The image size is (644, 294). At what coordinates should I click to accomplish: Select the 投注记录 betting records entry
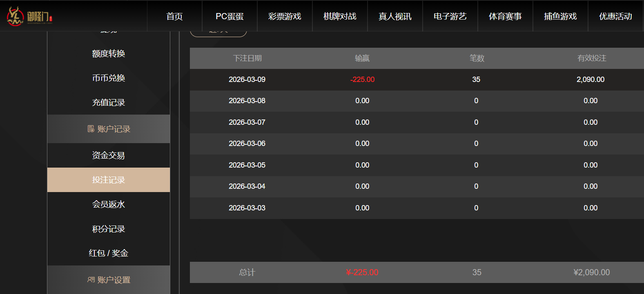108,179
